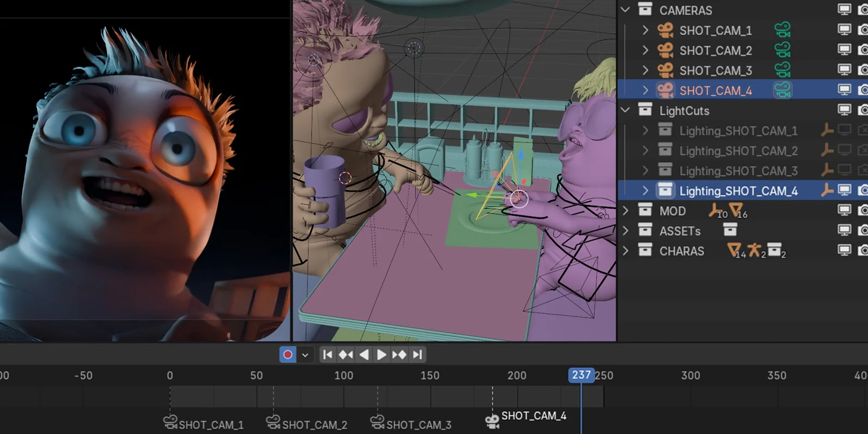Enable viewport monitor for Lighting_SHOT_CAM_1
868x434 pixels.
tap(844, 130)
